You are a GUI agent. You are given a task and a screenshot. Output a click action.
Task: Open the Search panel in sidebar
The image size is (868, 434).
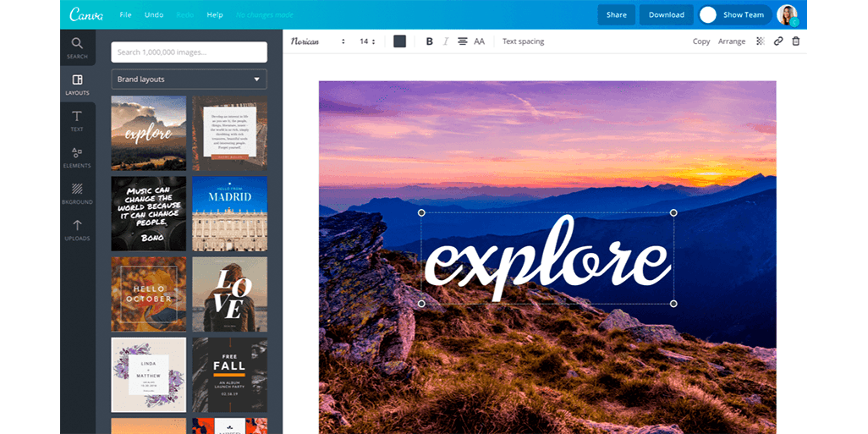tap(78, 47)
